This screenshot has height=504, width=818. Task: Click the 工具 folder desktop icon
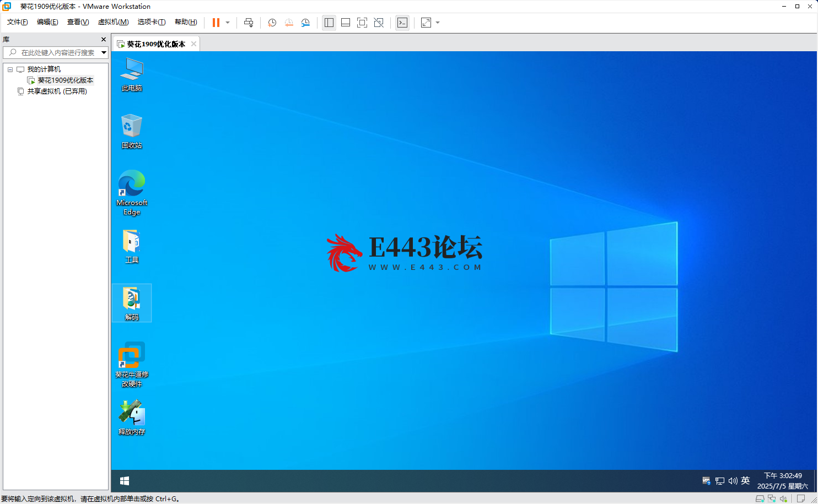coord(132,246)
